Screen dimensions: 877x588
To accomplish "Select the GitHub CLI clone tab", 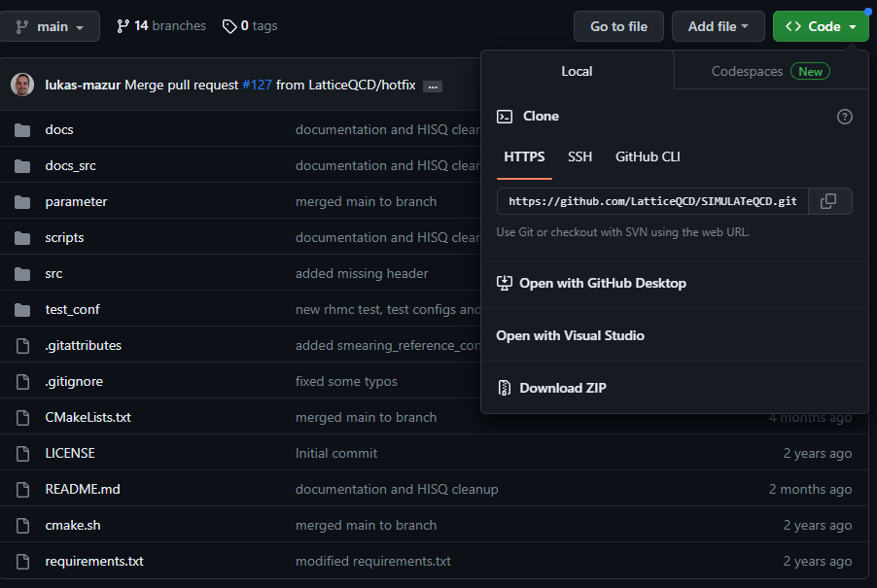I will tap(648, 157).
